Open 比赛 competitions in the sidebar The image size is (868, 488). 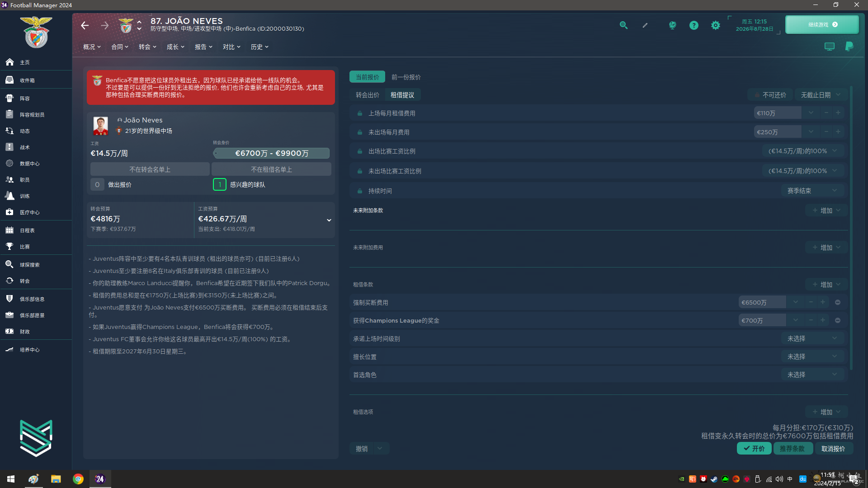click(36, 247)
